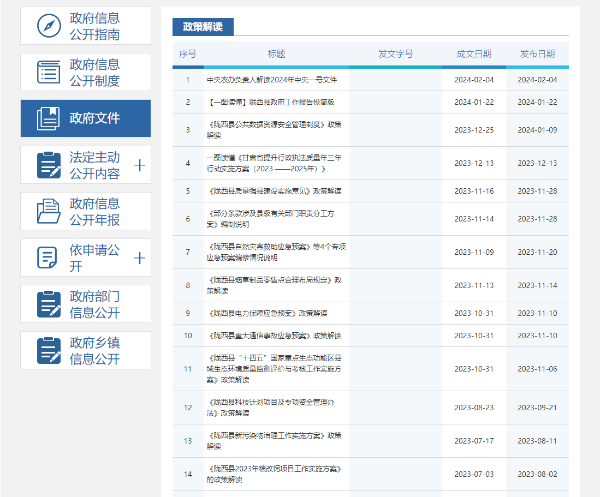Expand 依申请公开 using the plus sign
This screenshot has height=497, width=600.
coord(139,258)
